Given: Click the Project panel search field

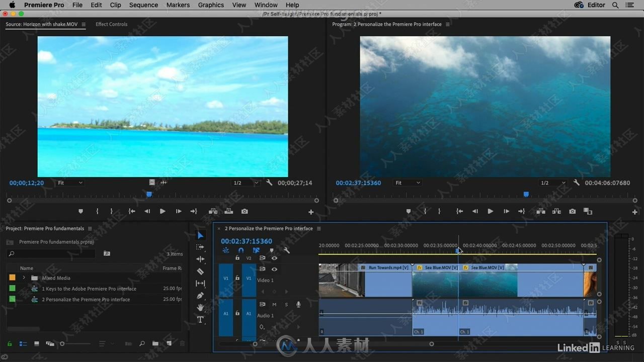Looking at the screenshot, I should click(x=51, y=254).
